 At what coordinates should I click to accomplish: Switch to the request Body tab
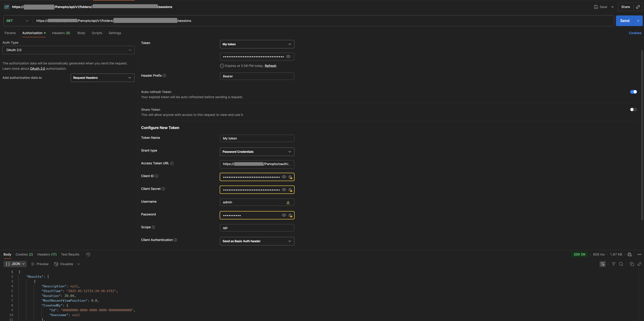[x=81, y=33]
